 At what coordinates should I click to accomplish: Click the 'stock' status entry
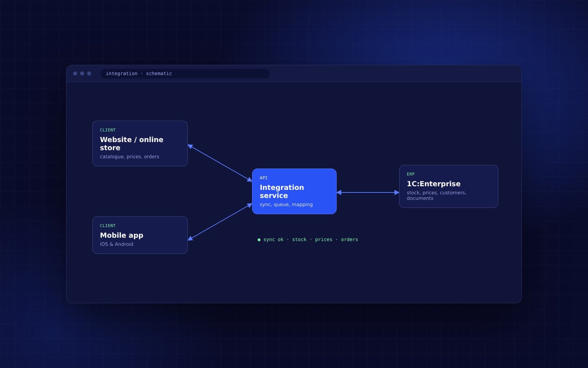(299, 240)
